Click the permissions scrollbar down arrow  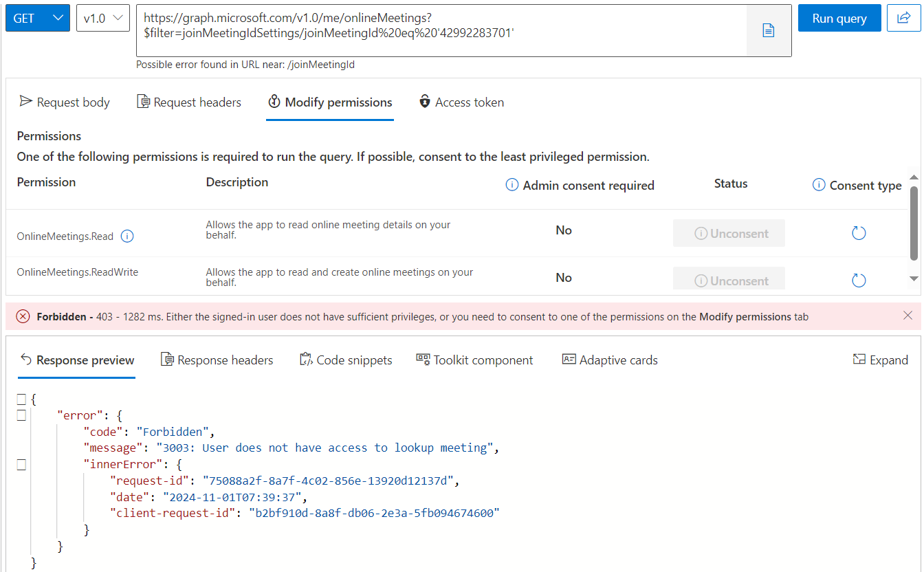pyautogui.click(x=914, y=278)
